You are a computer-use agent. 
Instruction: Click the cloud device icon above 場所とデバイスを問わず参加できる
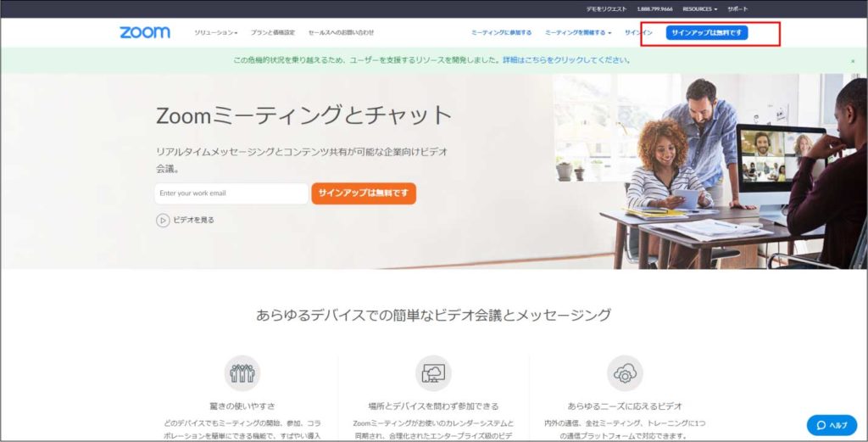433,372
